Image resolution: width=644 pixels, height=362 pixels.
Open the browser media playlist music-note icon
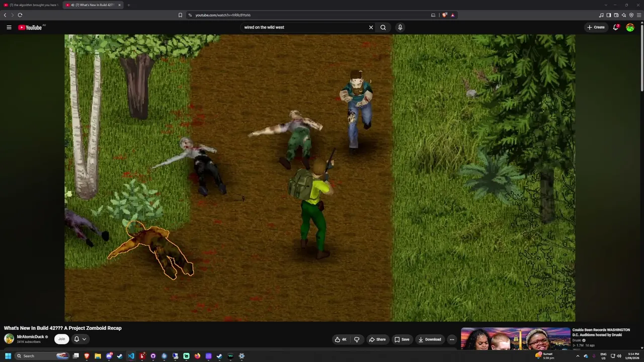(601, 15)
